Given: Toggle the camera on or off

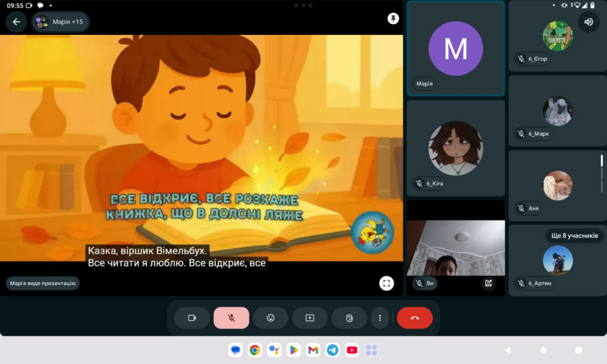Looking at the screenshot, I should 192,318.
